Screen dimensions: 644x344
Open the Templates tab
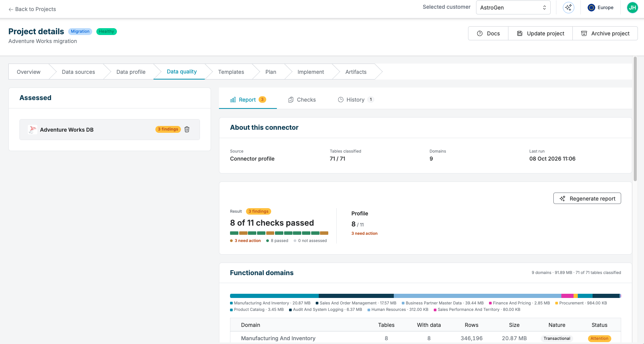(231, 72)
